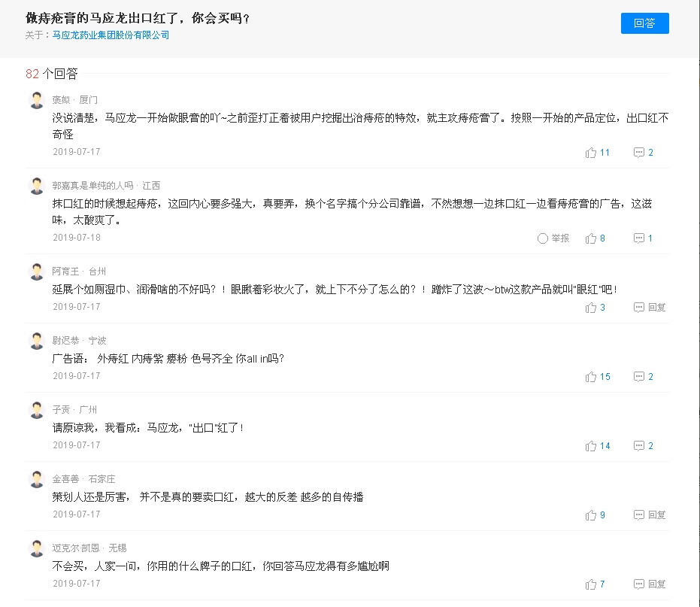Click the blue 回答 button

(644, 23)
